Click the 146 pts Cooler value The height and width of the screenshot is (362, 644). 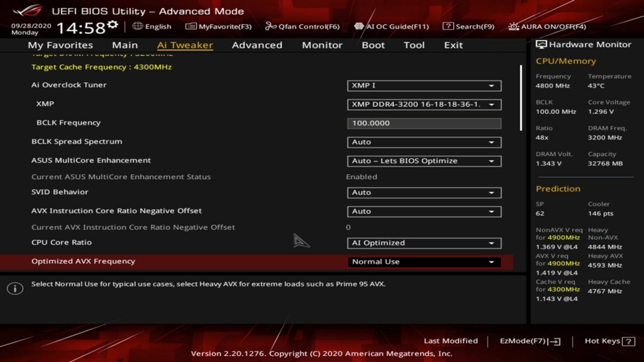pyautogui.click(x=600, y=214)
